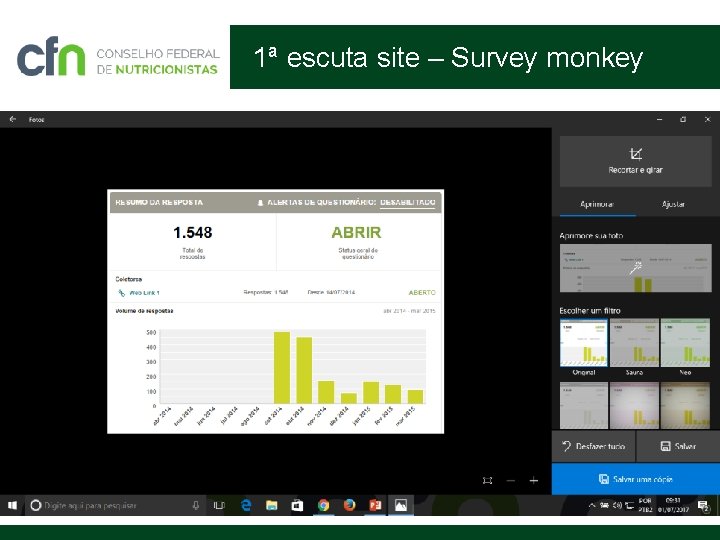
Task: Select the Sauro filter thumbnail
Action: point(634,343)
